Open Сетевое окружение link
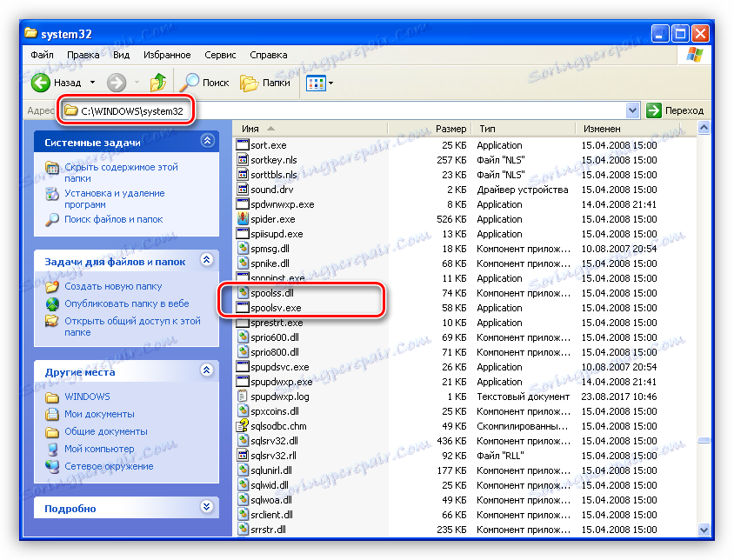The image size is (734, 560). click(109, 466)
